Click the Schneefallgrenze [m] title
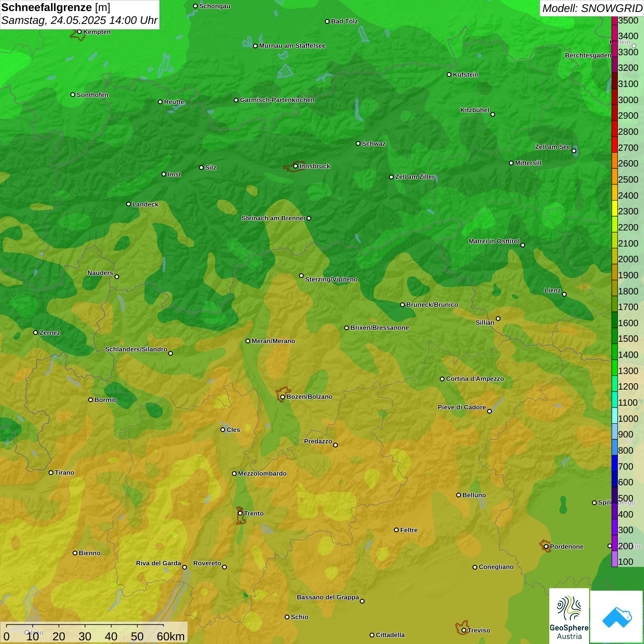The height and width of the screenshot is (644, 644). coord(56,7)
